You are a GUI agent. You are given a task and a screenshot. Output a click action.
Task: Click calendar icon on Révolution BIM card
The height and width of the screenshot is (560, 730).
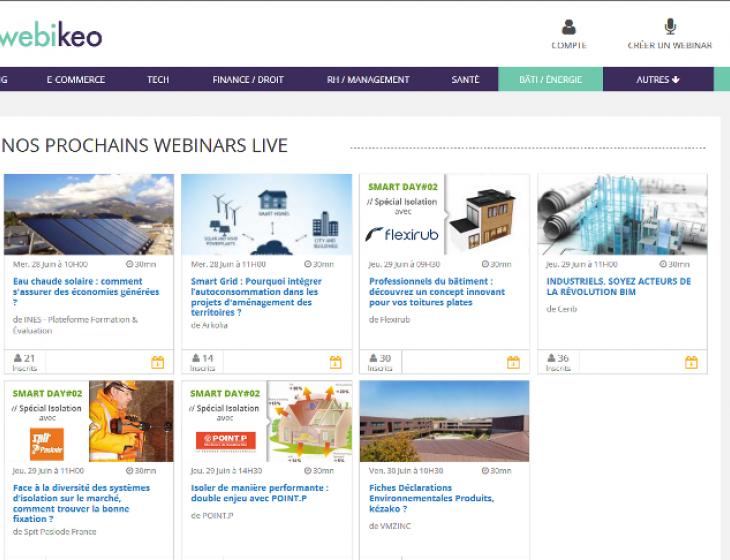pos(691,362)
